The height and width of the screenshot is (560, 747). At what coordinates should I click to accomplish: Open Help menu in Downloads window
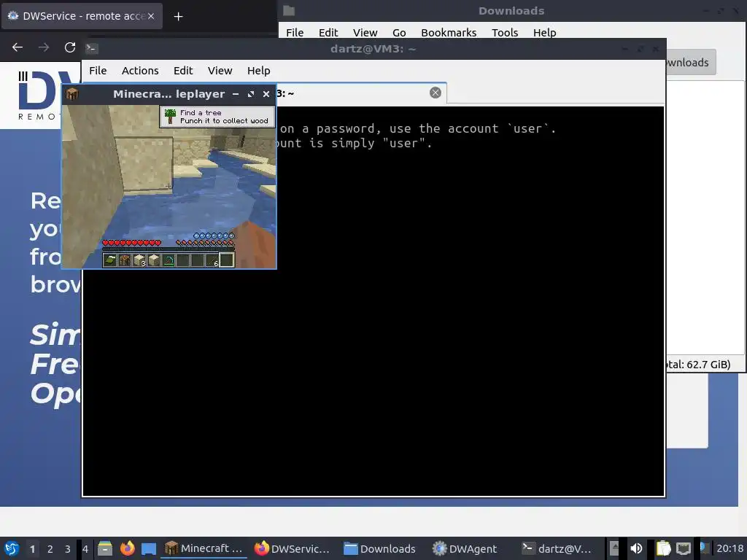point(544,32)
